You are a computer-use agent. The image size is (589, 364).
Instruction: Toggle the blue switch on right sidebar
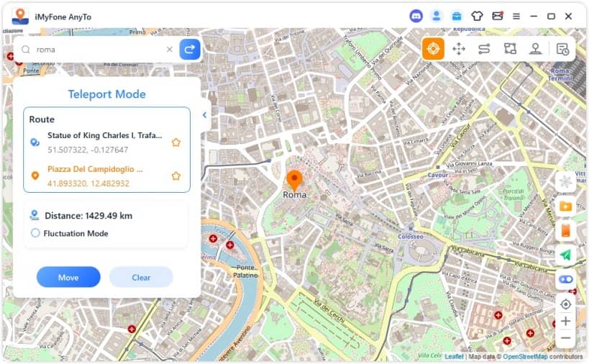pyautogui.click(x=566, y=279)
